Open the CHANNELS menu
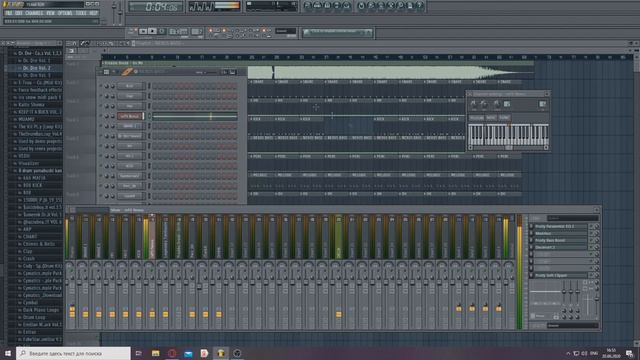Screen dimensions: 640x360 [x=34, y=13]
